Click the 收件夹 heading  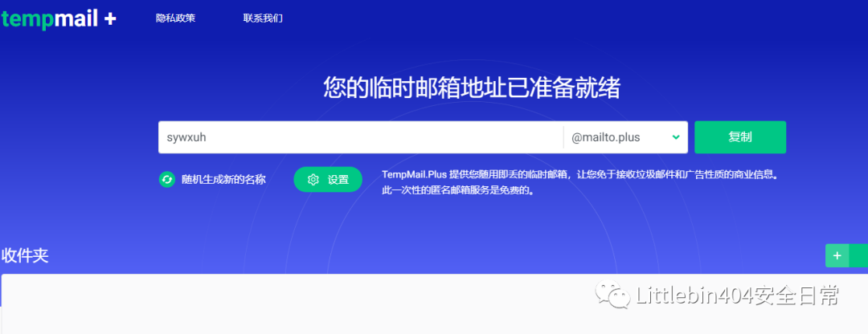(25, 255)
